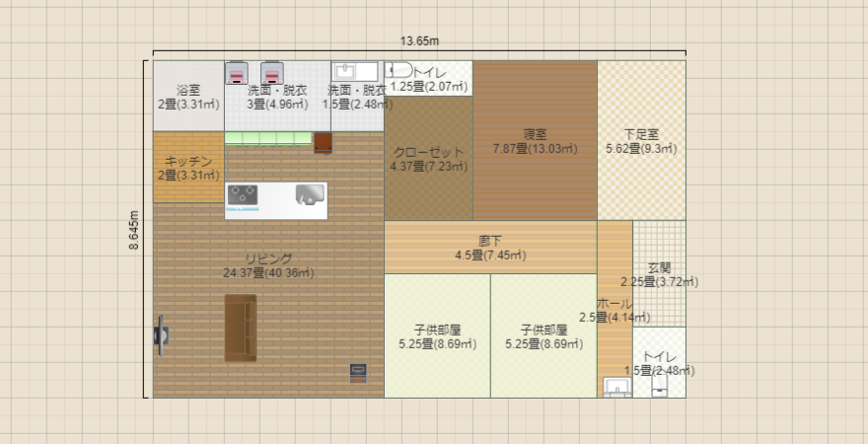Select the washing machine nearest the washbasin
The width and height of the screenshot is (868, 444).
coord(272,73)
